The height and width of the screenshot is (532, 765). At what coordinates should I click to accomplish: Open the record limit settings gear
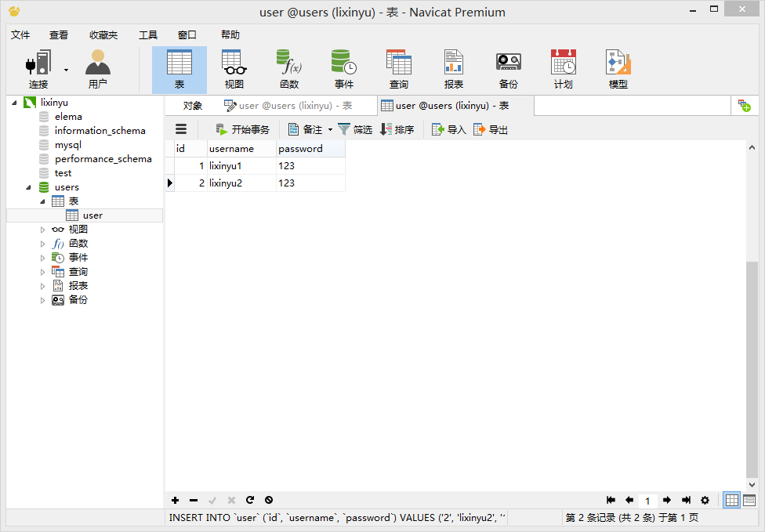point(705,500)
